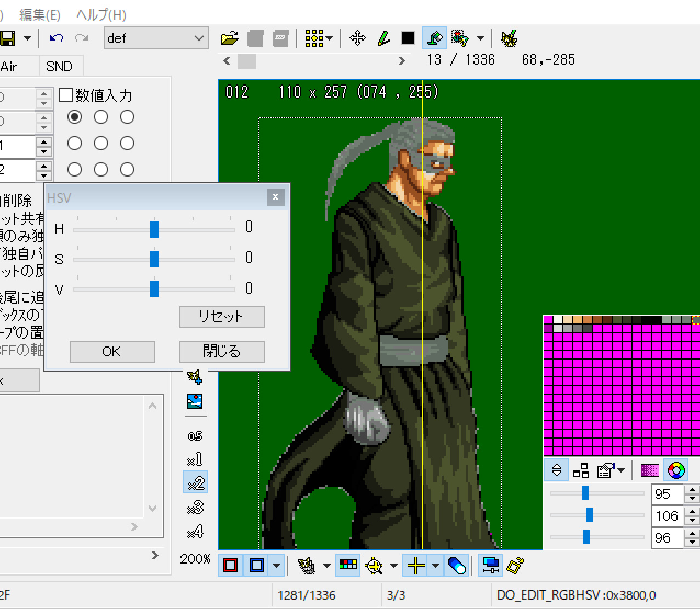Open dropdown next to yellow axis cross
Image resolution: width=700 pixels, height=609 pixels.
coord(436,565)
